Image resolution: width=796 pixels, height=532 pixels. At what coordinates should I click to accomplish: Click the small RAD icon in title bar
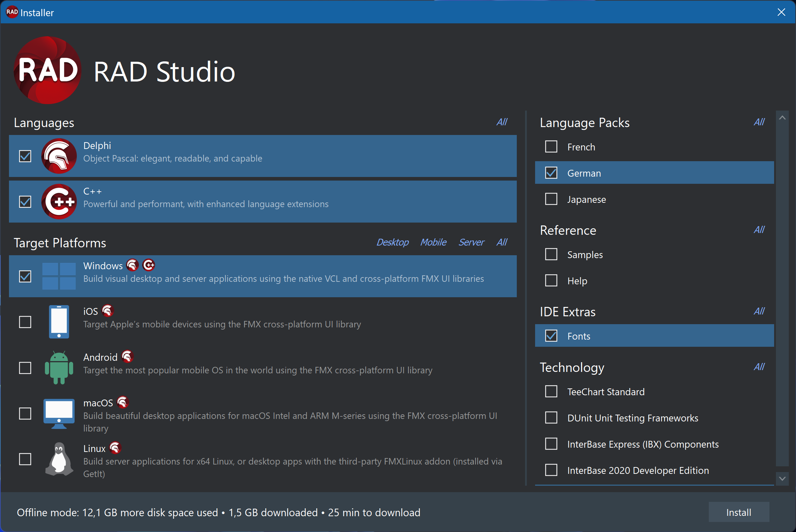click(12, 12)
